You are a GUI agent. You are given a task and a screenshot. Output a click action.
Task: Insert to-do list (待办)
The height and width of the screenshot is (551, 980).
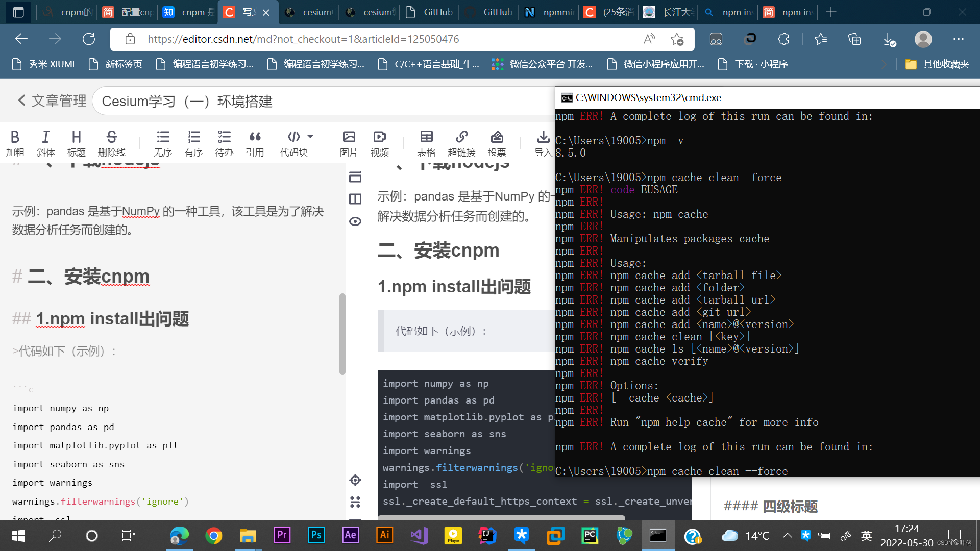[x=224, y=143]
